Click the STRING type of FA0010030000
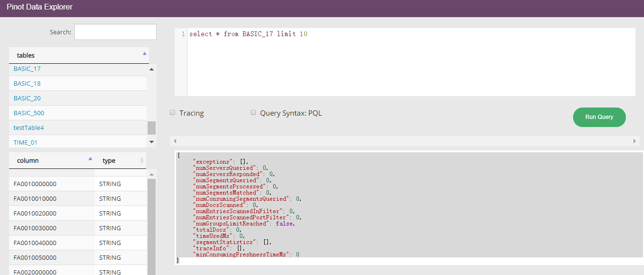 pos(110,228)
